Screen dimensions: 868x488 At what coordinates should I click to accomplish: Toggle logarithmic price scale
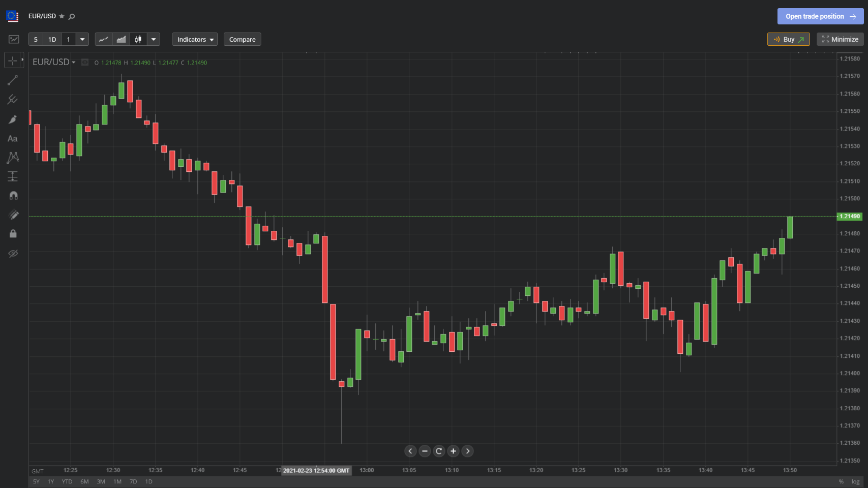click(855, 481)
